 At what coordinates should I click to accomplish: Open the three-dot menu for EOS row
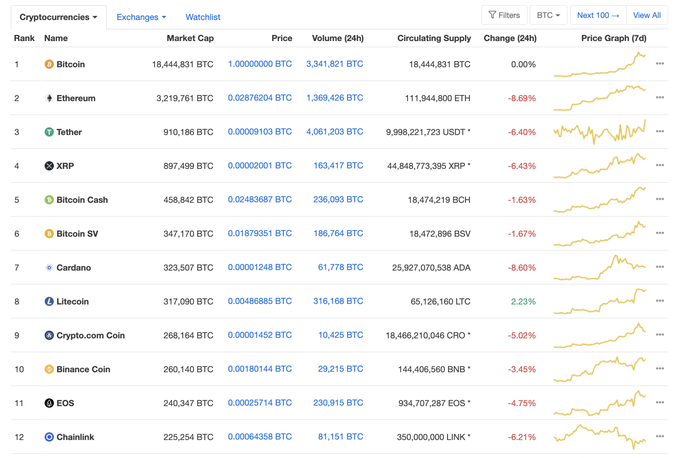click(x=660, y=402)
